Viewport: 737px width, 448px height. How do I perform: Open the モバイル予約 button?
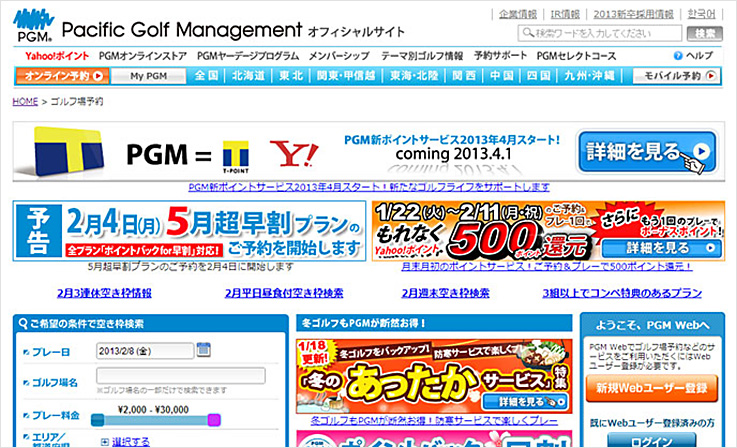point(676,76)
